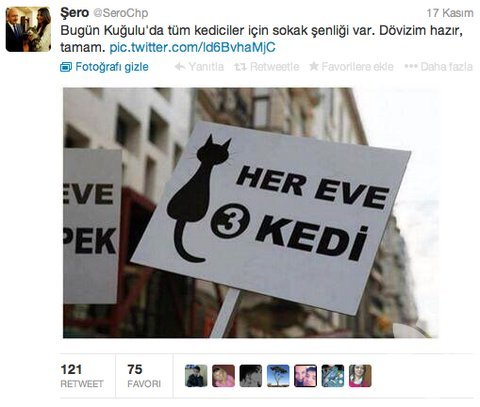Open the 17 Kasım timestamp
480x407 pixels.
click(x=450, y=13)
